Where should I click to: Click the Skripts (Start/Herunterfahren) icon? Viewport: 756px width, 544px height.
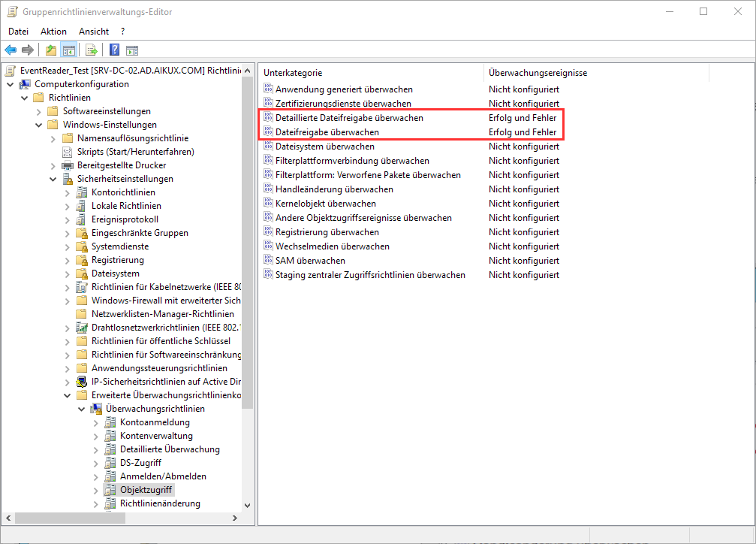(68, 152)
